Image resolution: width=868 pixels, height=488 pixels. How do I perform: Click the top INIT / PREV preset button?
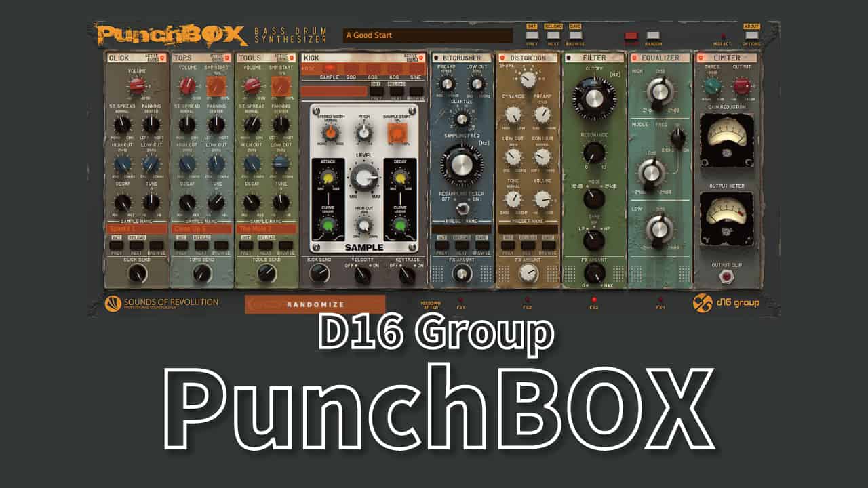[533, 35]
